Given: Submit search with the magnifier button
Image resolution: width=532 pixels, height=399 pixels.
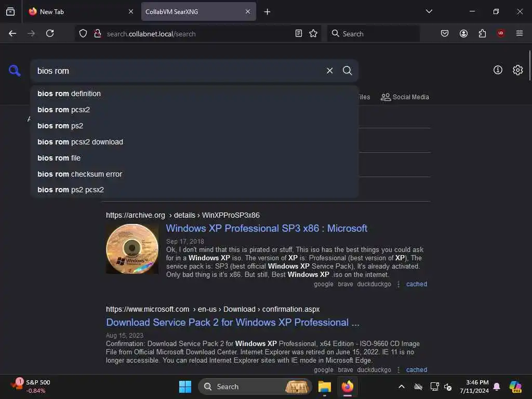Looking at the screenshot, I should [x=347, y=71].
